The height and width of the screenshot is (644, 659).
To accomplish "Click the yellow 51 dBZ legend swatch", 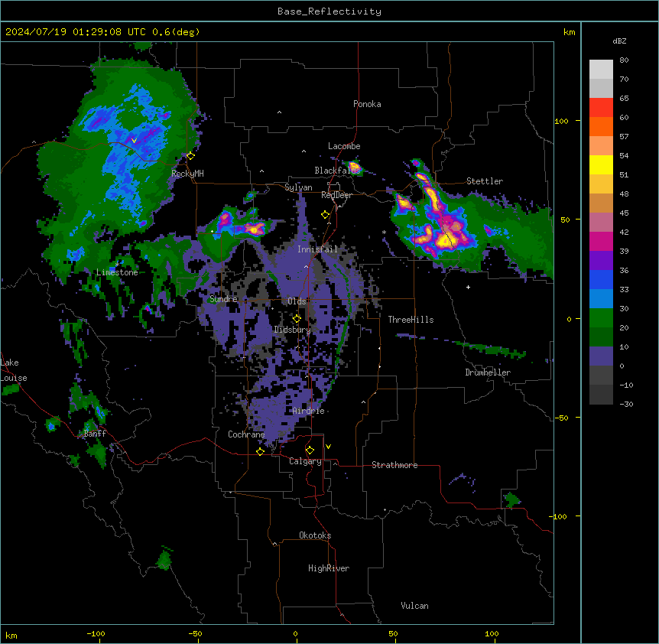I will click(x=601, y=164).
